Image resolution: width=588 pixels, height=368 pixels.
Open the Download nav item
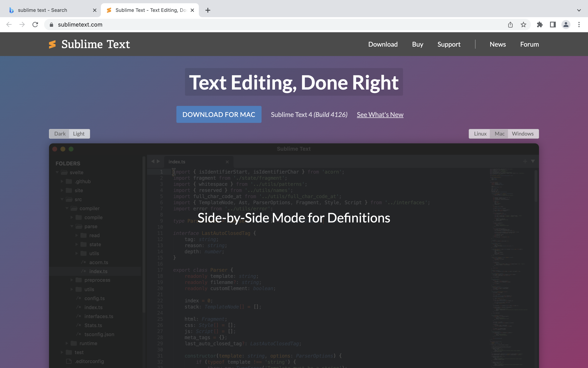(x=383, y=44)
